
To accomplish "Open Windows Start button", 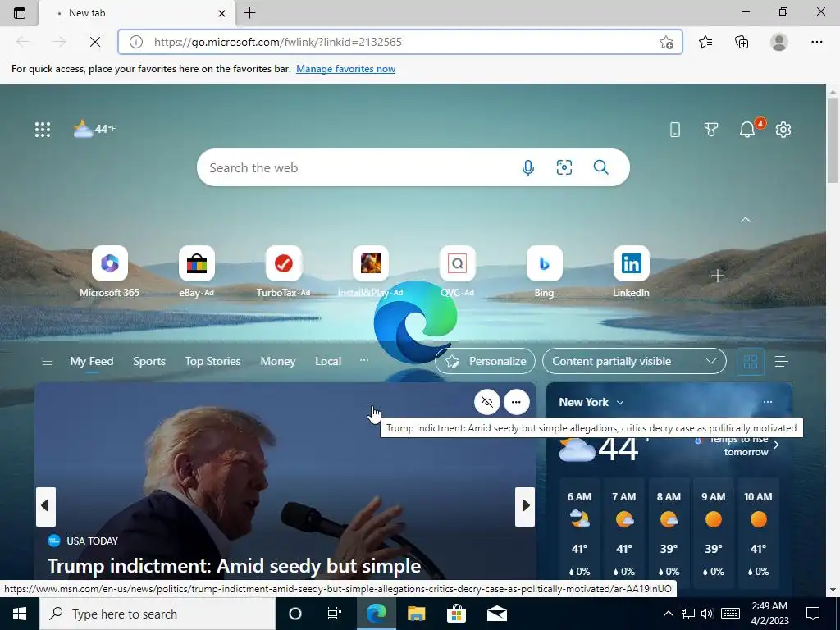I will coord(20,614).
